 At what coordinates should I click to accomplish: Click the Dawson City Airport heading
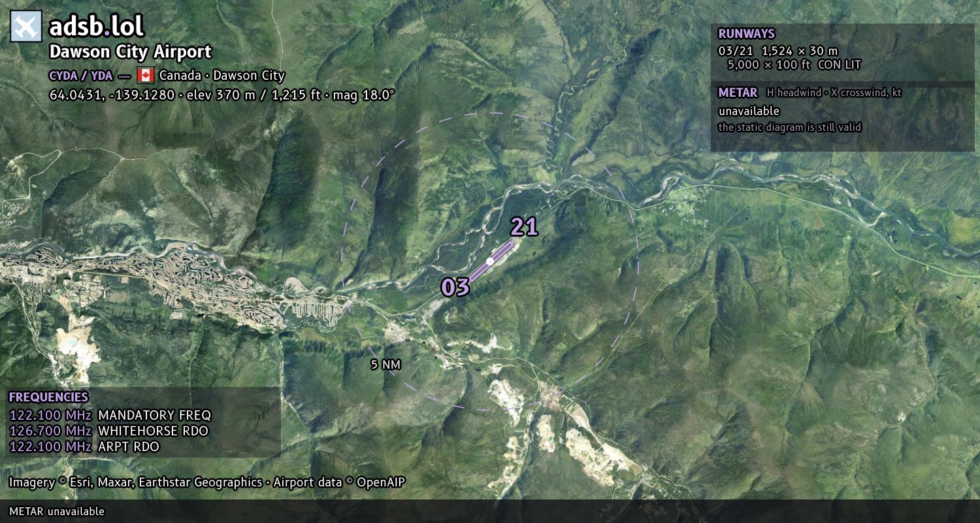(x=131, y=52)
